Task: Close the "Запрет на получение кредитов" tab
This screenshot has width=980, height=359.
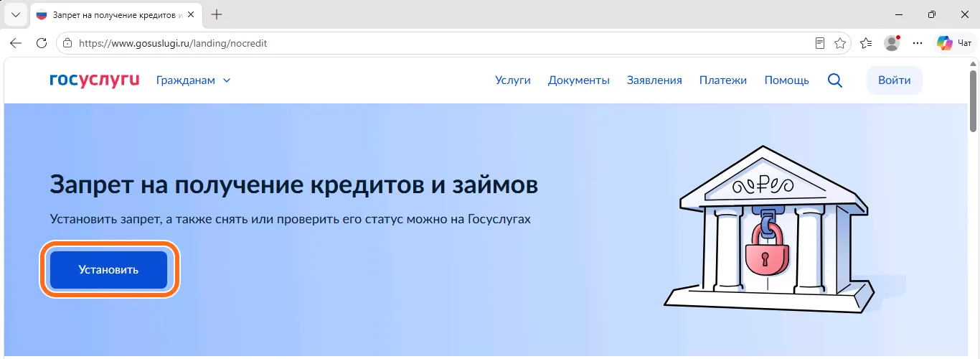Action: coord(190,14)
